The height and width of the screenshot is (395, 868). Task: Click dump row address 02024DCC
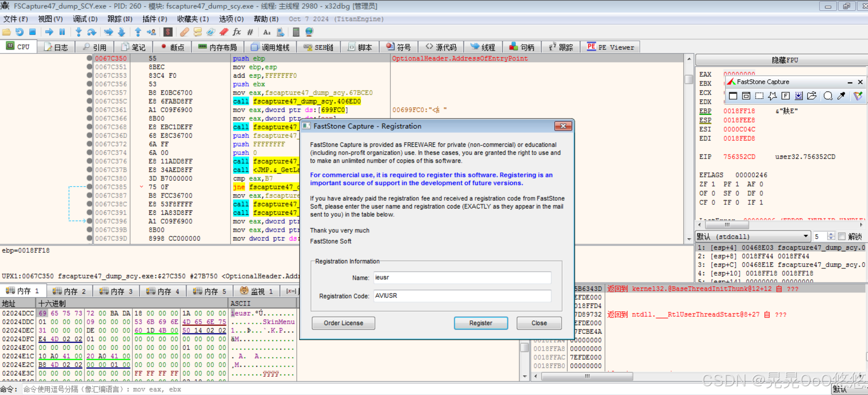18,313
